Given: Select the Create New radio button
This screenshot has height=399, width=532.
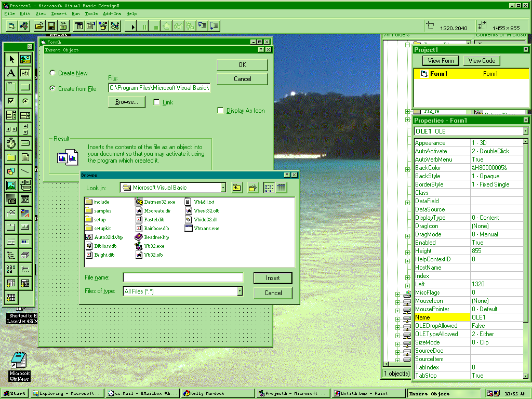Looking at the screenshot, I should [x=52, y=73].
